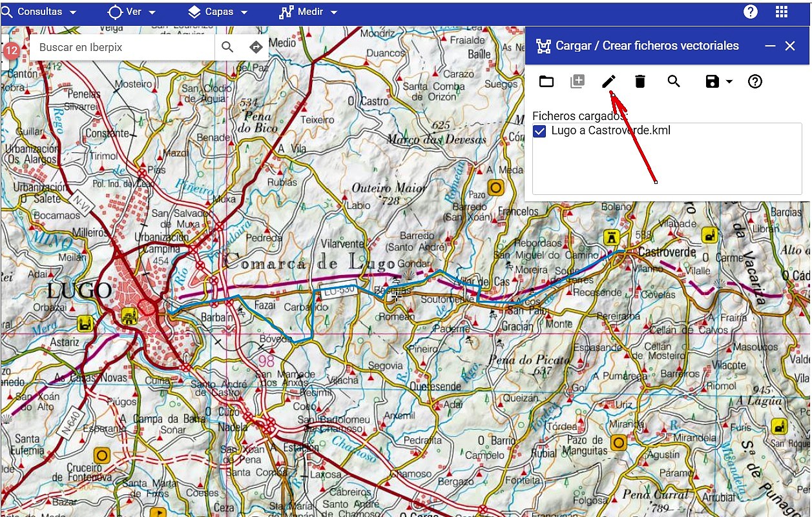Screen dimensions: 812x517
Task: Click the Comarca de Lugo map label
Action: click(309, 261)
